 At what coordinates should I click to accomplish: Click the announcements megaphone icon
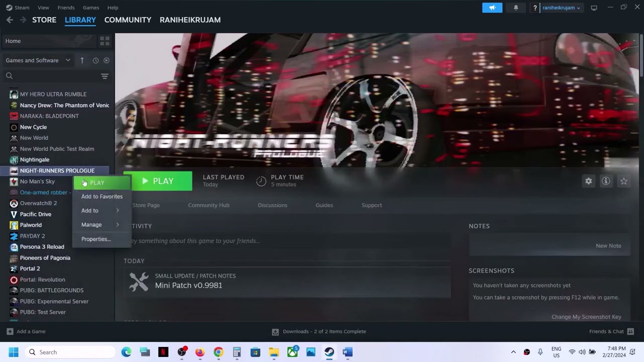pos(492,8)
